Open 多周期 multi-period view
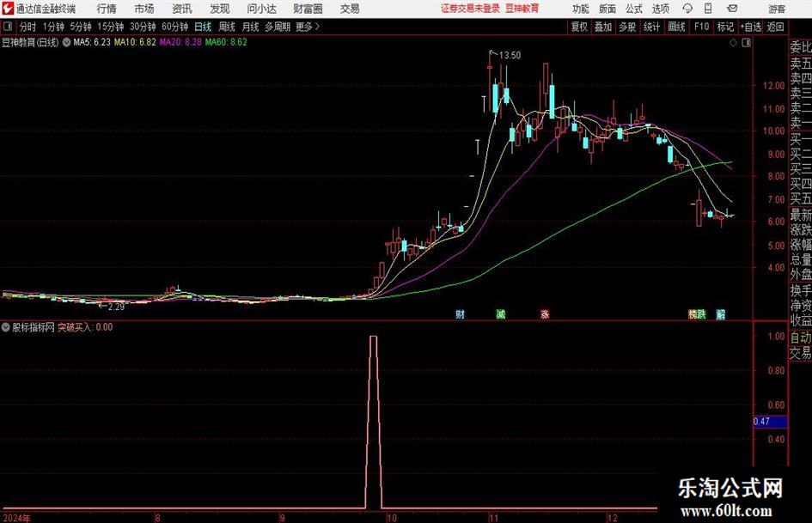The image size is (812, 523). click(x=278, y=27)
